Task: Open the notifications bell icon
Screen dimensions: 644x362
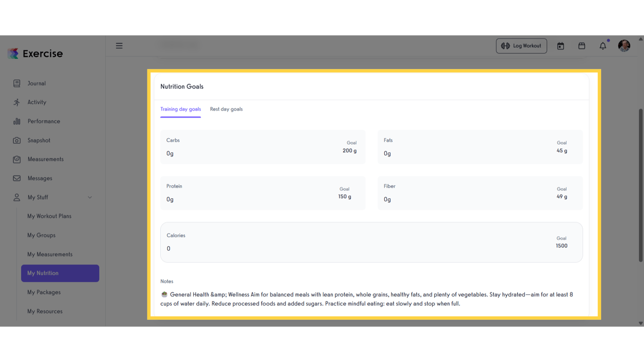Action: pos(603,46)
